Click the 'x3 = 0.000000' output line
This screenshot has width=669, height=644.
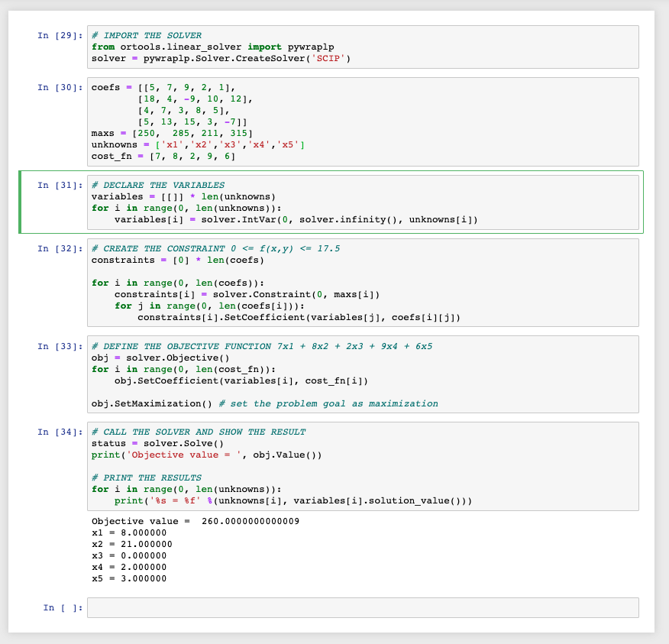point(129,555)
